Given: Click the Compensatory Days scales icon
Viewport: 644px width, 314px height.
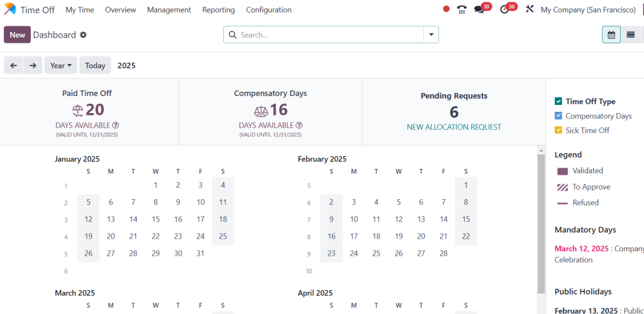Looking at the screenshot, I should pyautogui.click(x=261, y=111).
